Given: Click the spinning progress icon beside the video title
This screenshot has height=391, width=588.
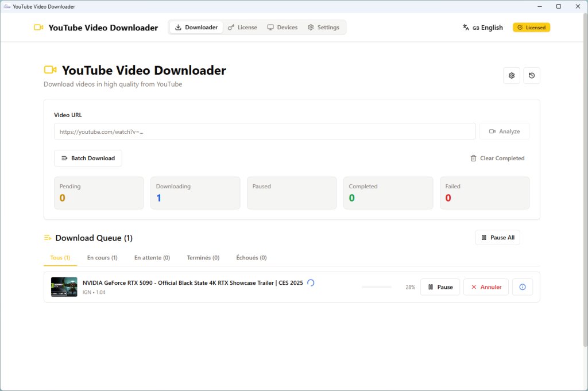Looking at the screenshot, I should (311, 282).
